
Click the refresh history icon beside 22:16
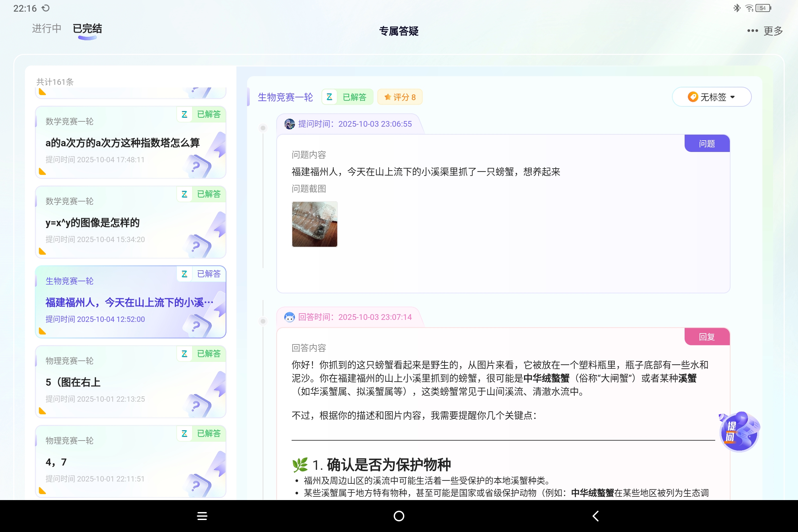[46, 8]
